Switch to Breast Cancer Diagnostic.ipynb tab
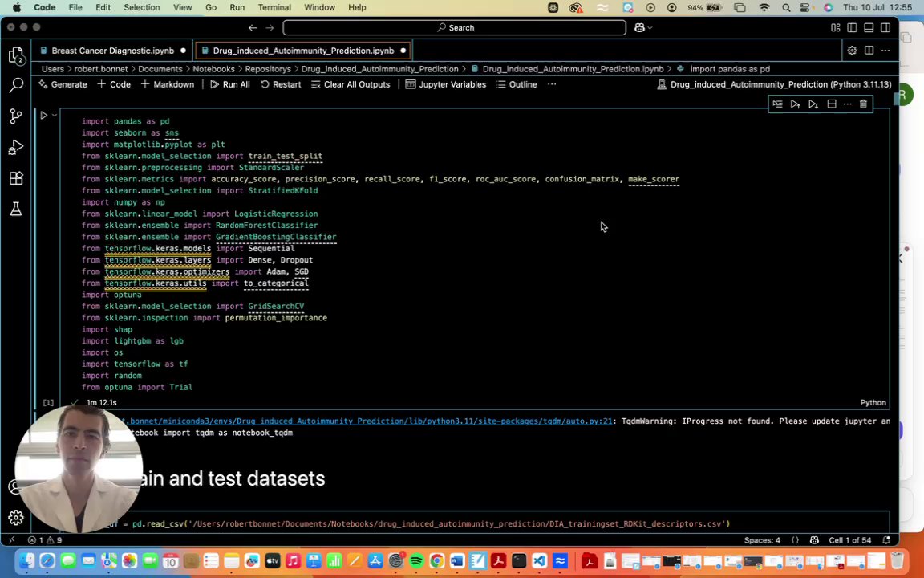Viewport: 924px width, 578px height. pyautogui.click(x=112, y=51)
